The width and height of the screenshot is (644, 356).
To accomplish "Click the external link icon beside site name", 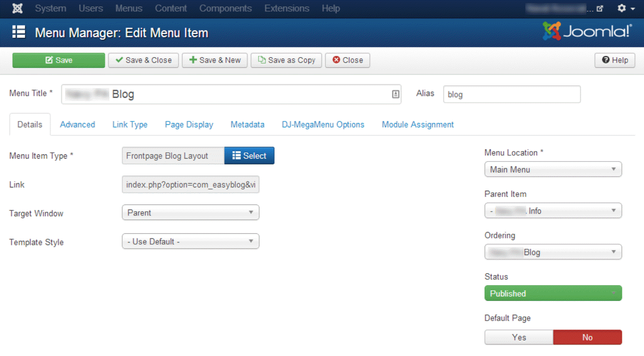I will coord(600,8).
